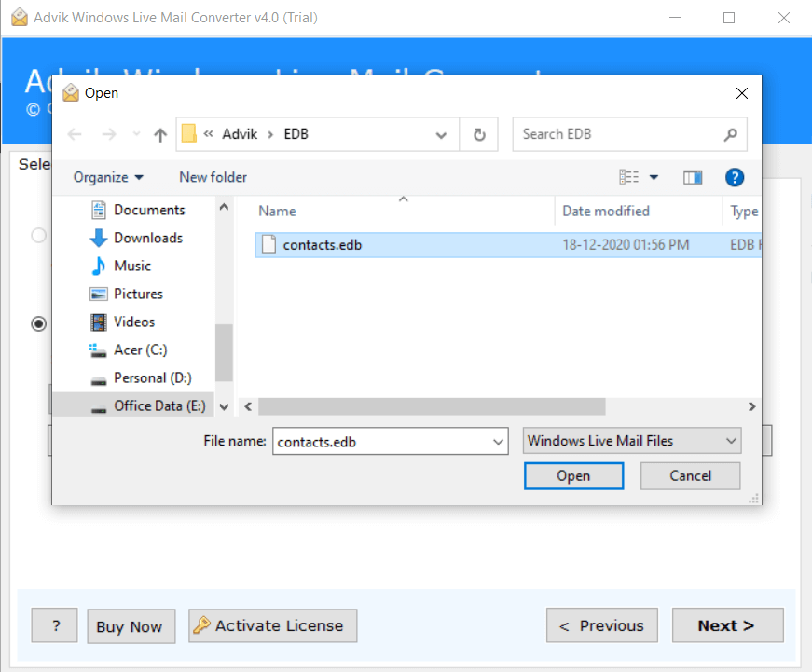Expand hidden path chevrons before Advik

pyautogui.click(x=208, y=134)
